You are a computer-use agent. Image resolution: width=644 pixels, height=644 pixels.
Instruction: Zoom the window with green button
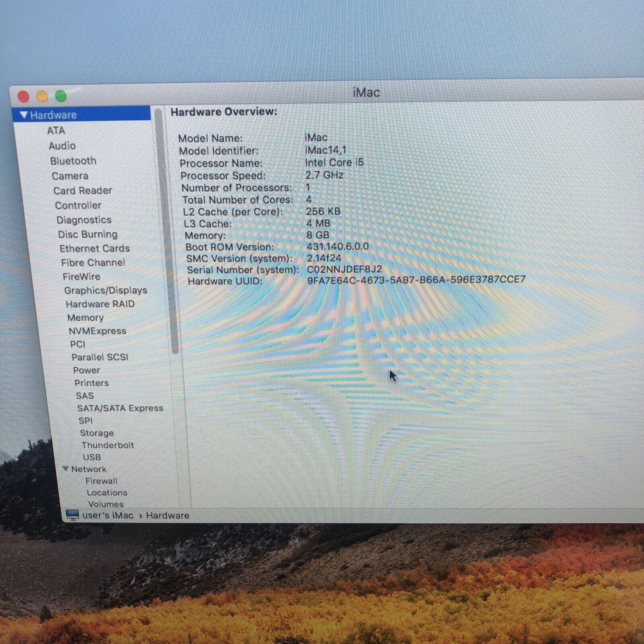61,96
